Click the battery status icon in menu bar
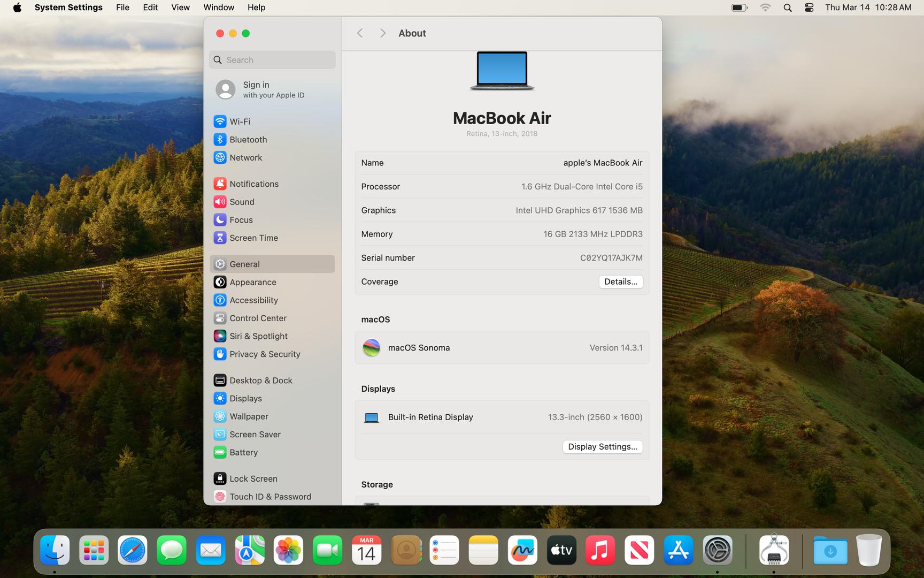 pos(739,7)
